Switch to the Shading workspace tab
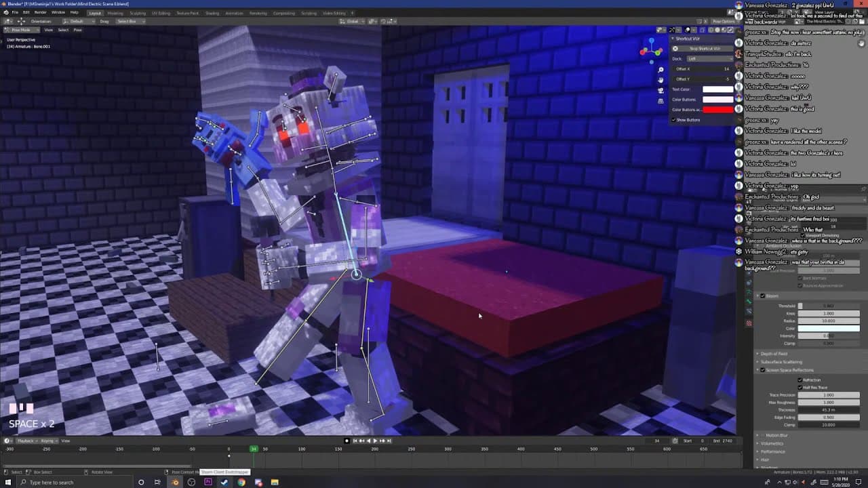 [212, 13]
